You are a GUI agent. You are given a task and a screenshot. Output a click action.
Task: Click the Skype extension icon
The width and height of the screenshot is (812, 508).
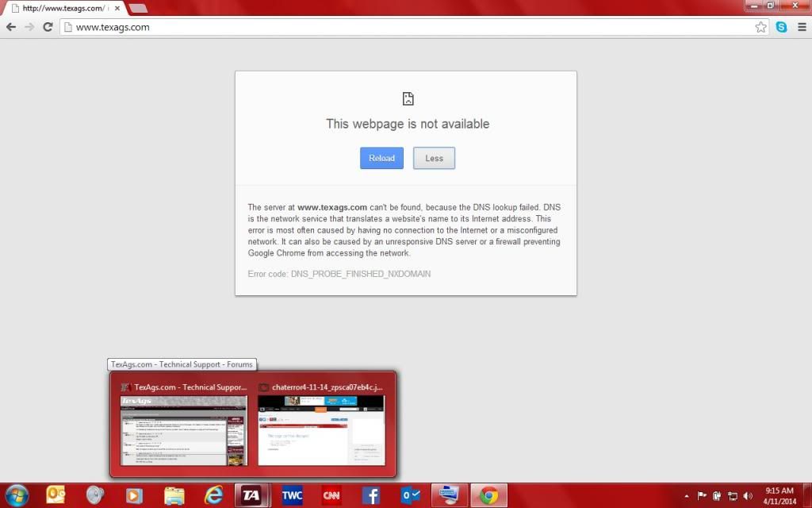[x=782, y=27]
